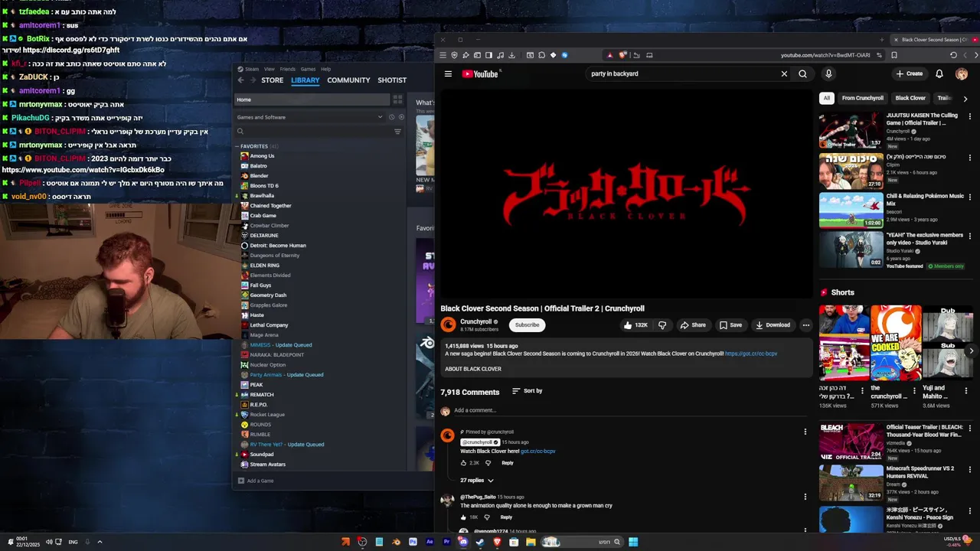Reload the browser page
Screen dimensions: 980x551
pyautogui.click(x=953, y=55)
